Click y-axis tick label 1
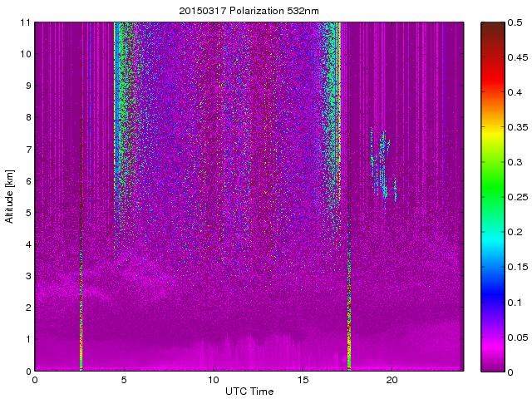This screenshot has height=399, width=532. tap(27, 339)
